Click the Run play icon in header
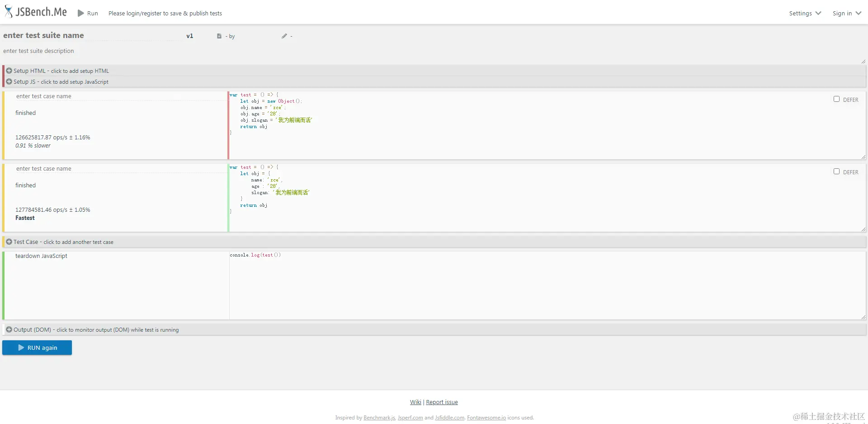 click(x=81, y=13)
